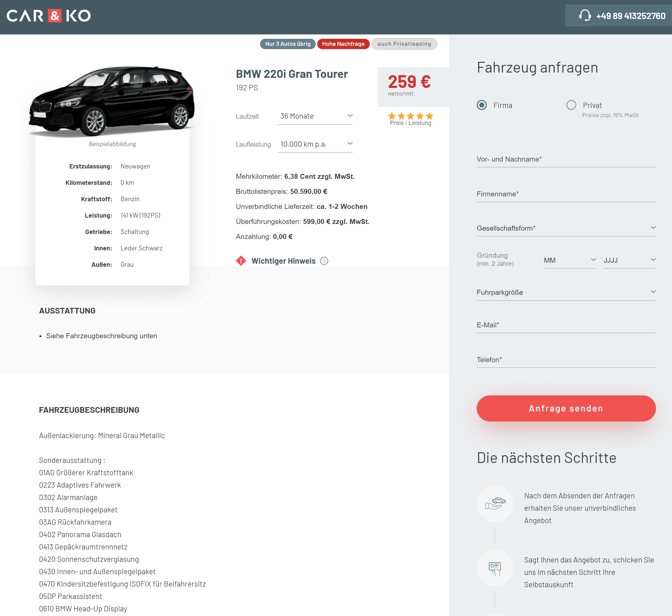Click Siehe Fahrzeugbeschreibung unten list item
Viewport: 672px width, 616px height.
[101, 336]
